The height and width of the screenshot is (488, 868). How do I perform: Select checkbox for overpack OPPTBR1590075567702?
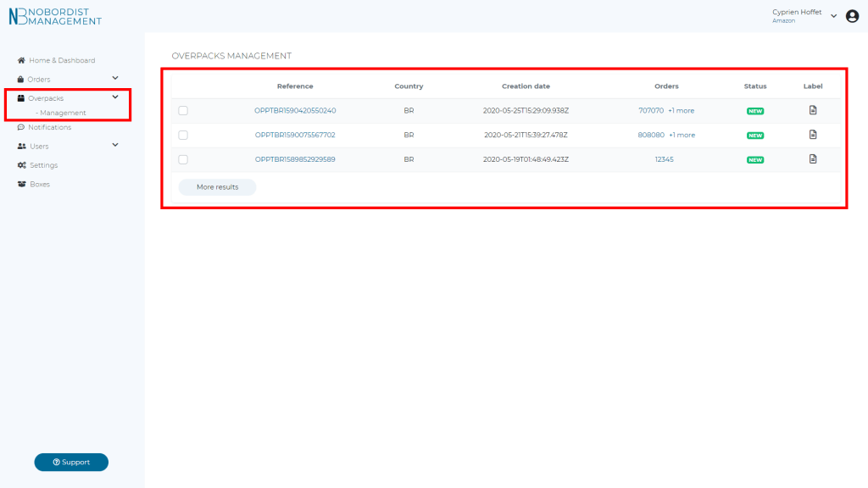[x=183, y=135]
